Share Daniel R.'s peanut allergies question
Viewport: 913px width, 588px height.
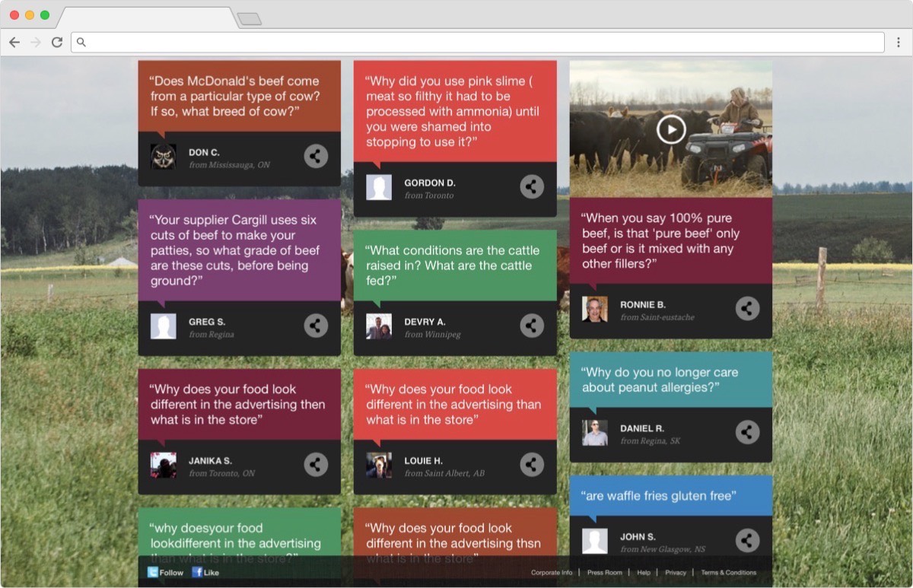tap(747, 432)
